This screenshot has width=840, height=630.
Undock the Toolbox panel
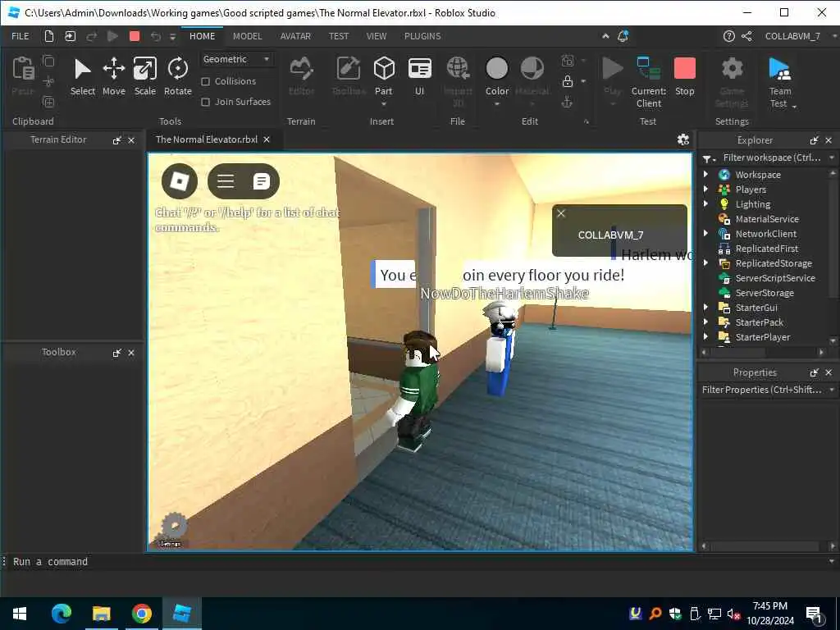[x=116, y=353]
